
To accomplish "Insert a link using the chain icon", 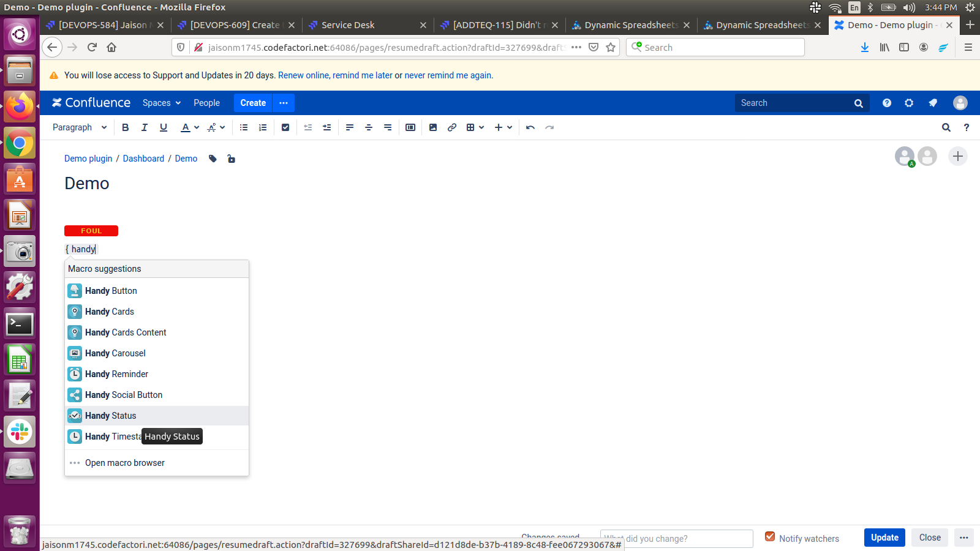I will pos(452,127).
